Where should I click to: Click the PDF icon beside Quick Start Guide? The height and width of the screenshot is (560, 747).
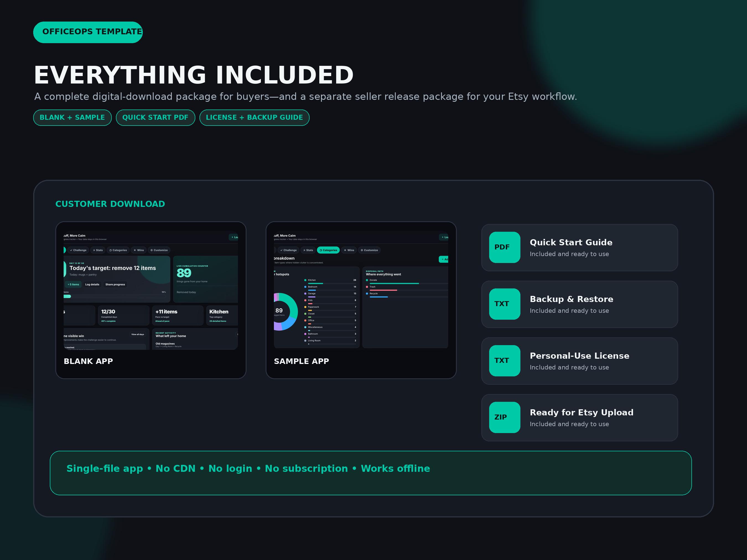[505, 247]
